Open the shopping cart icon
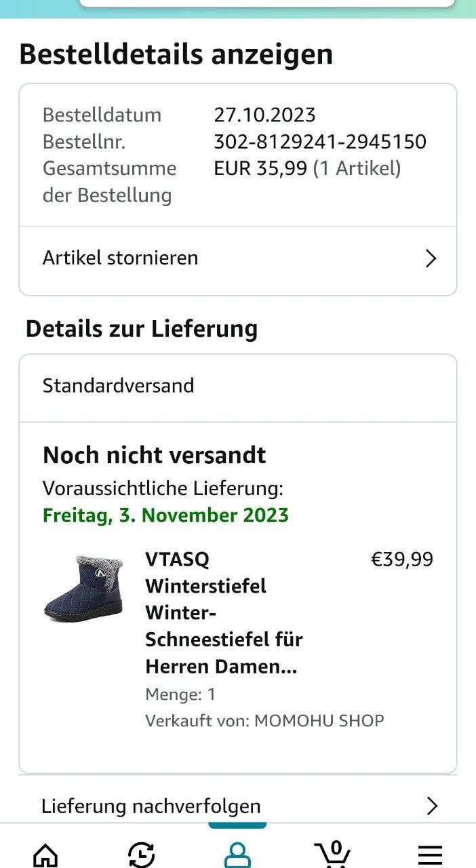Viewport: 476px width, 868px height. pos(332,854)
